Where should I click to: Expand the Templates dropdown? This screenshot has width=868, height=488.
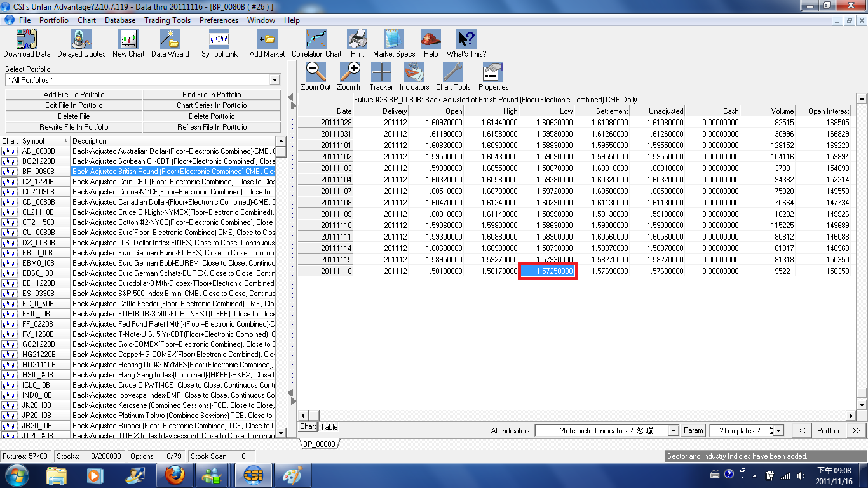coord(778,431)
